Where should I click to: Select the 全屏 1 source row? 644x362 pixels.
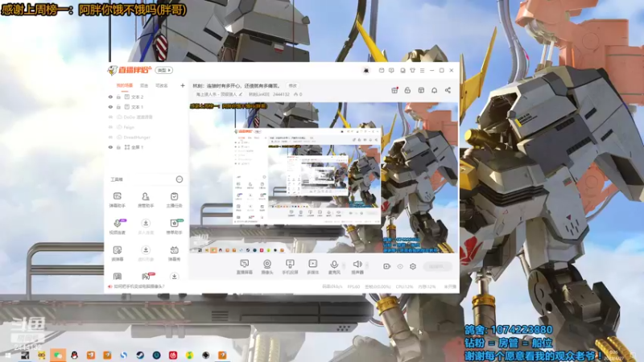point(146,147)
